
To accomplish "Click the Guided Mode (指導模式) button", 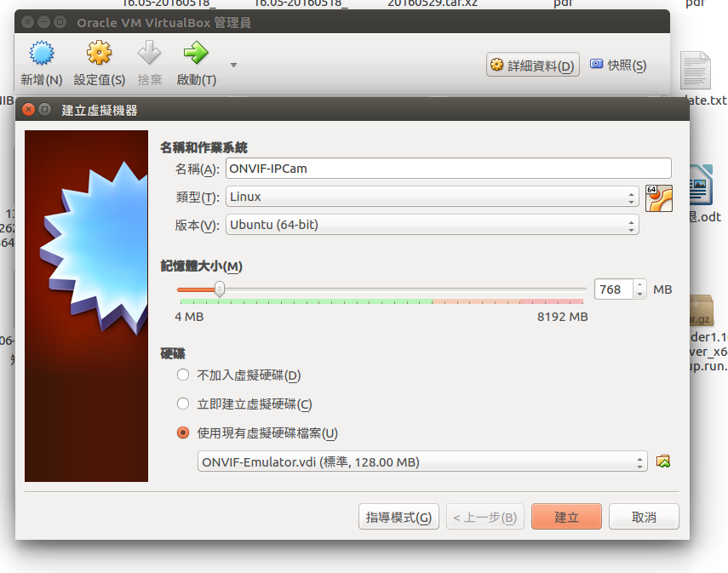I will pyautogui.click(x=398, y=517).
